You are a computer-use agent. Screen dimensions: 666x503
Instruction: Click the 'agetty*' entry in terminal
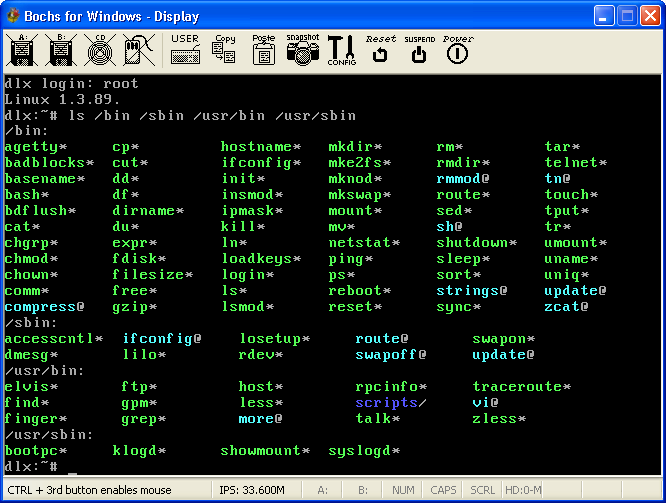(x=36, y=147)
